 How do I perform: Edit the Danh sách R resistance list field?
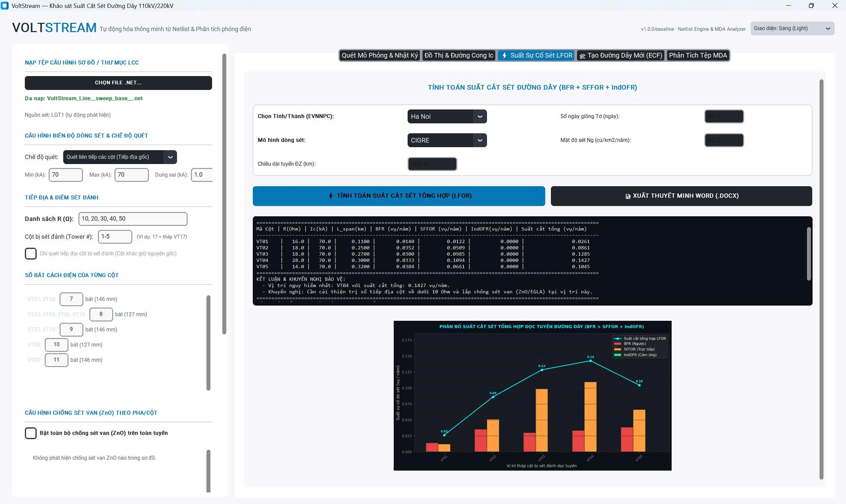pos(133,219)
